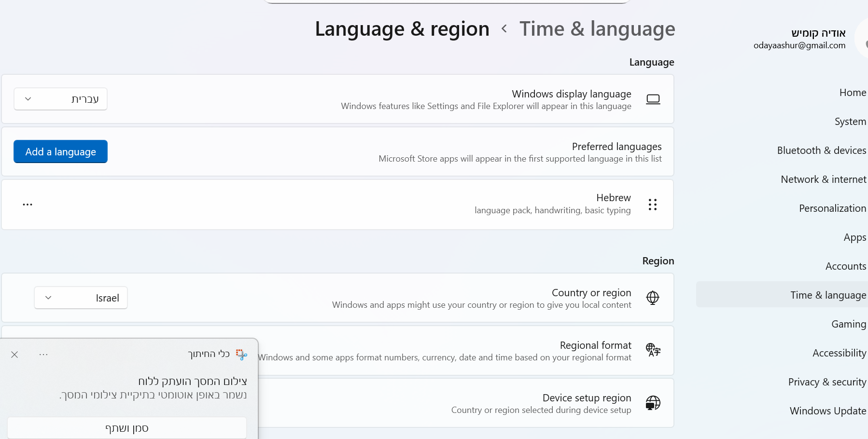This screenshot has height=439, width=868.
Task: Open the Windows display language dropdown
Action: coord(60,99)
